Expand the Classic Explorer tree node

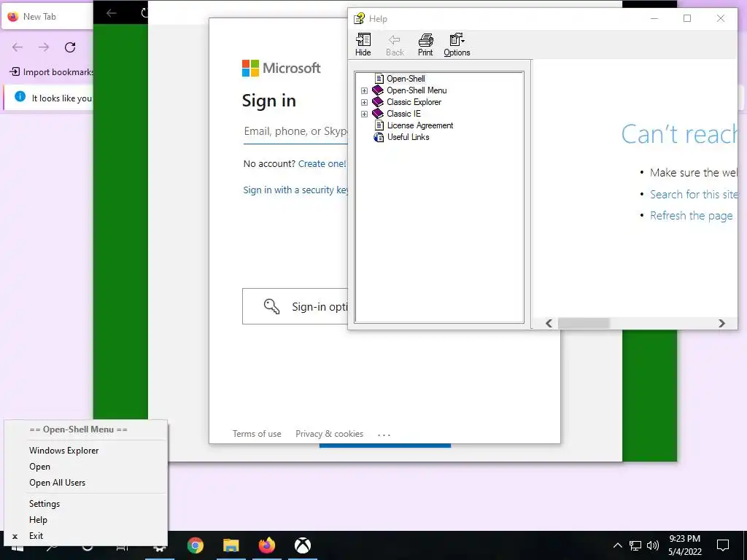(x=365, y=102)
